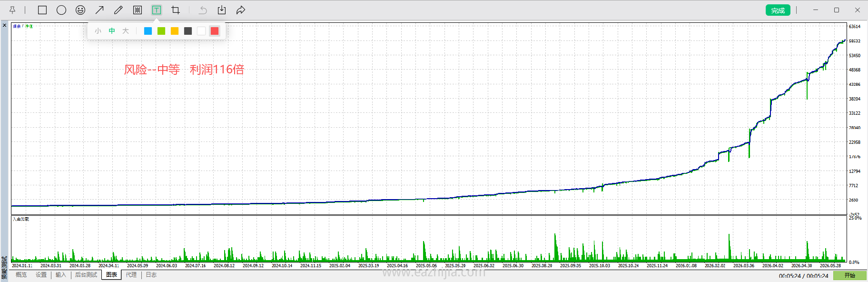The width and height of the screenshot is (868, 282).
Task: Click the green 完成 button
Action: click(778, 10)
